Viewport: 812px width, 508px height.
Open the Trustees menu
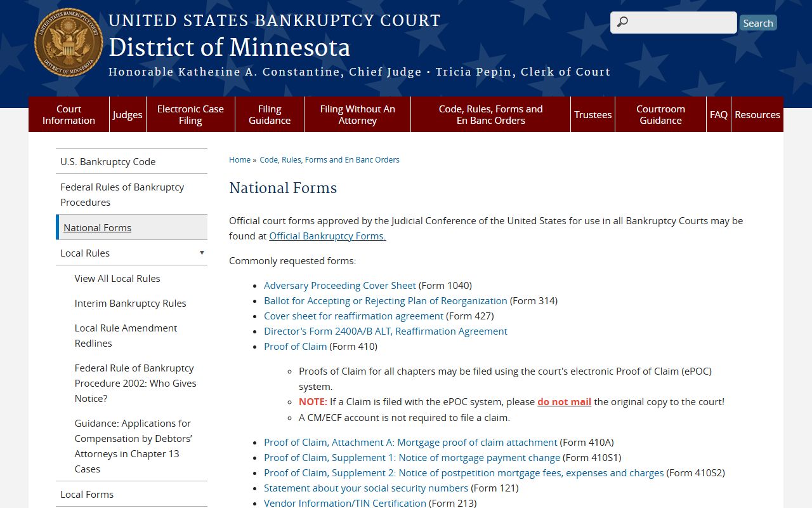pyautogui.click(x=593, y=114)
